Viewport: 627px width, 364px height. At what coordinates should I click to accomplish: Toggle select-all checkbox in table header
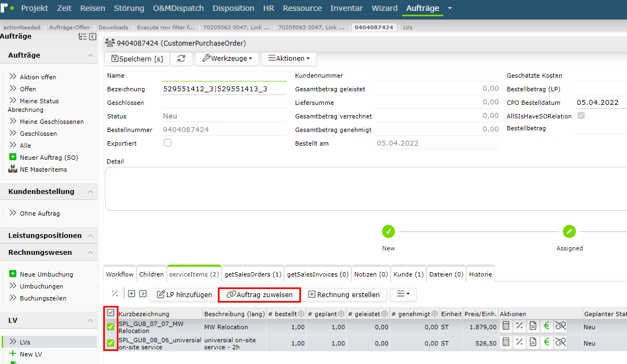111,313
